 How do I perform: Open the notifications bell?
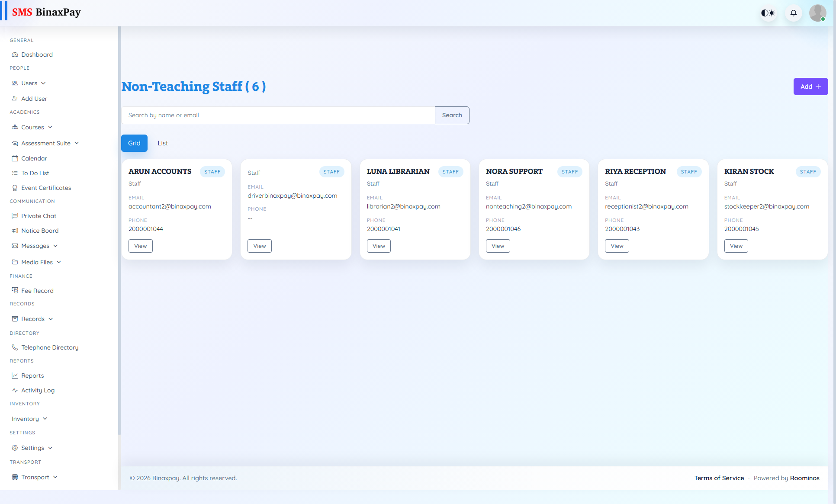[793, 13]
